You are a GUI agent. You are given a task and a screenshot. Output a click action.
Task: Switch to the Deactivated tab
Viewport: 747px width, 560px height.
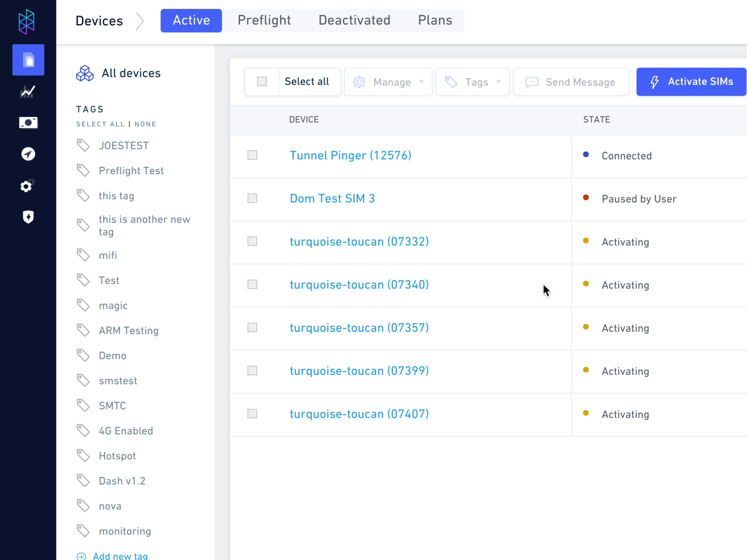354,21
